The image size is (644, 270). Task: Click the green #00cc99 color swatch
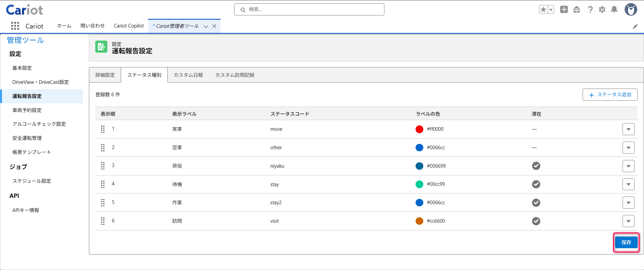coord(419,184)
